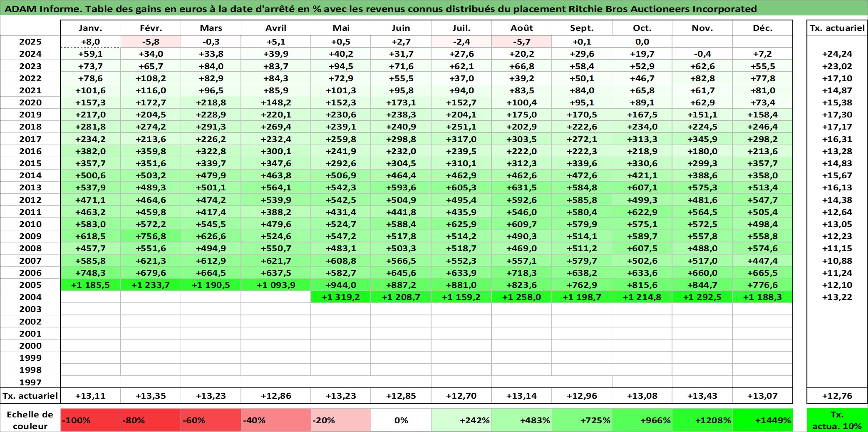
Task: Click the +10,88 actuarial rate for 2007
Action: (837, 261)
